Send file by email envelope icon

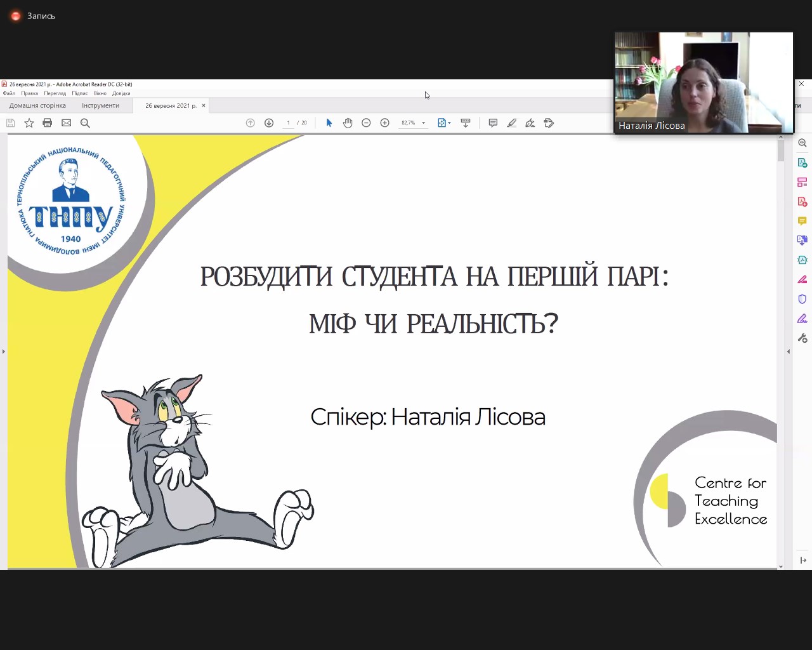66,123
